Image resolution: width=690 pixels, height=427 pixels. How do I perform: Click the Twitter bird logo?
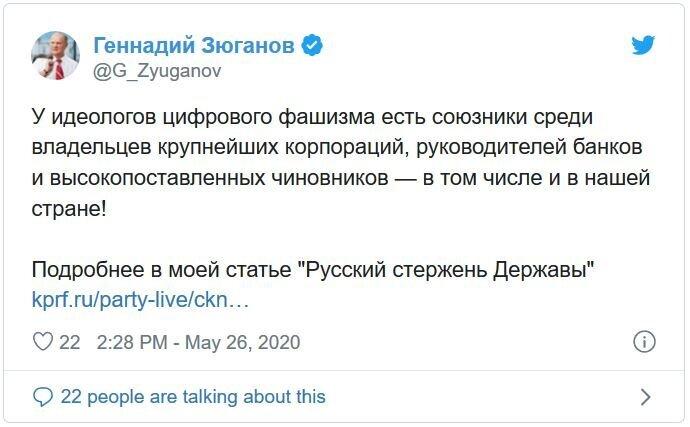click(x=643, y=46)
